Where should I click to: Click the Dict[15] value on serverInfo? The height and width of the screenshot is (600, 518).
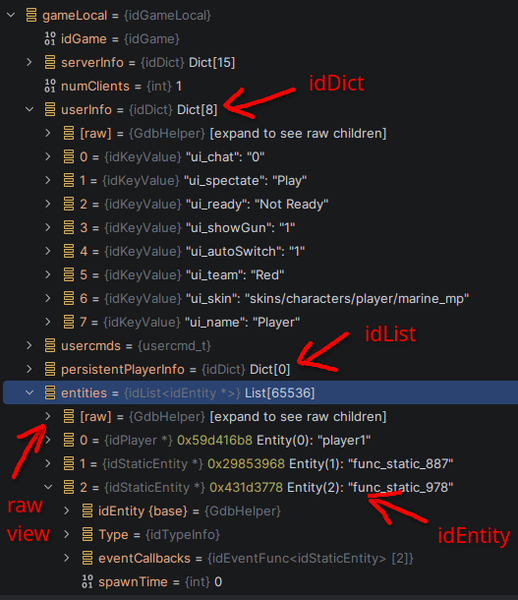[212, 62]
